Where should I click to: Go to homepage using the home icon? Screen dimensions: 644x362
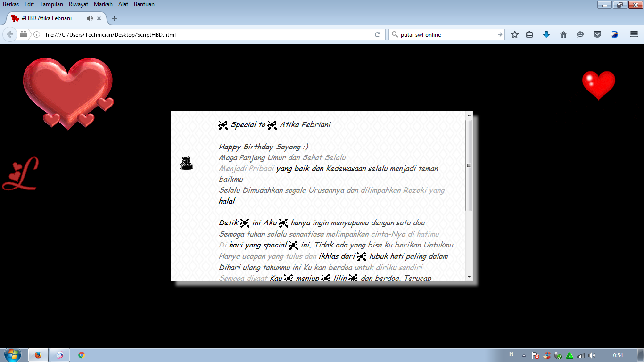click(563, 34)
